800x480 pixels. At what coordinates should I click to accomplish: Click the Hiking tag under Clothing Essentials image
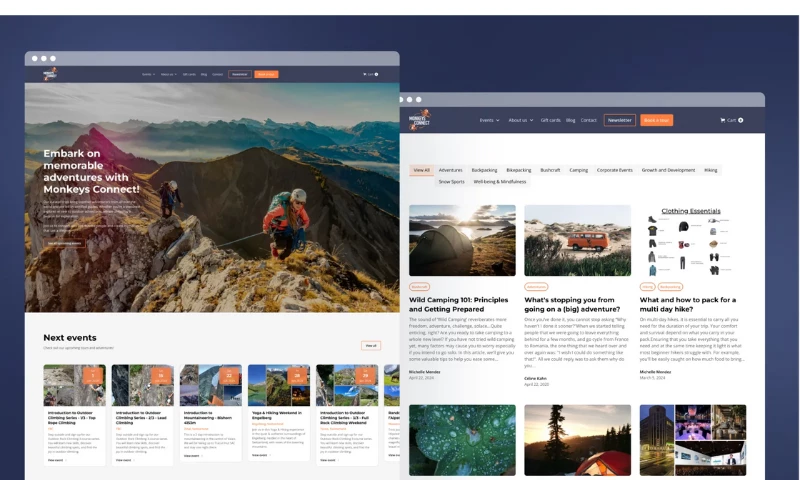[647, 287]
